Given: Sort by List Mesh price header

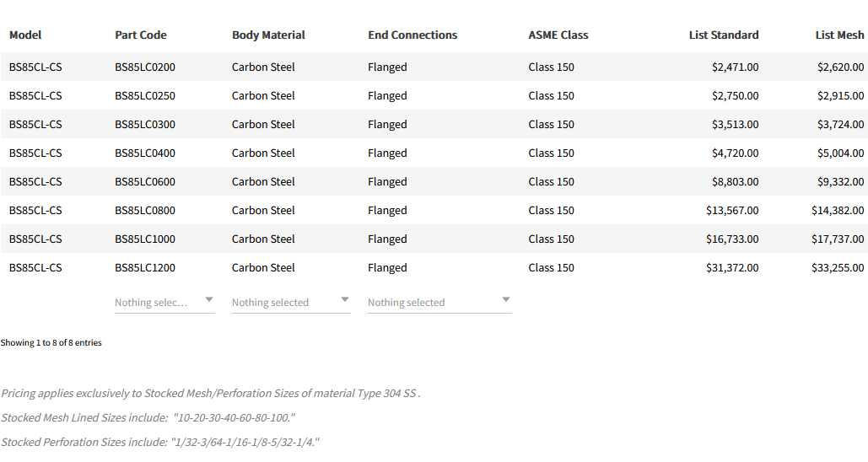Looking at the screenshot, I should pyautogui.click(x=839, y=35).
